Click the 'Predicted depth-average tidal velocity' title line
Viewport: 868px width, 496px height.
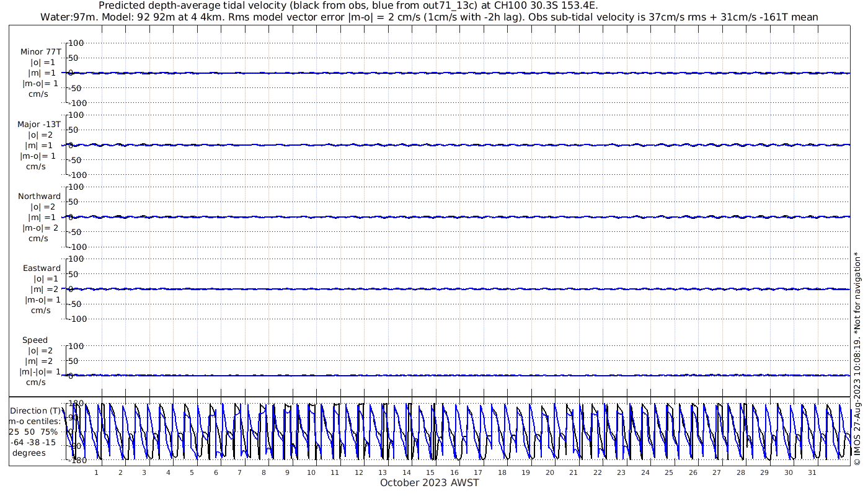(x=348, y=6)
